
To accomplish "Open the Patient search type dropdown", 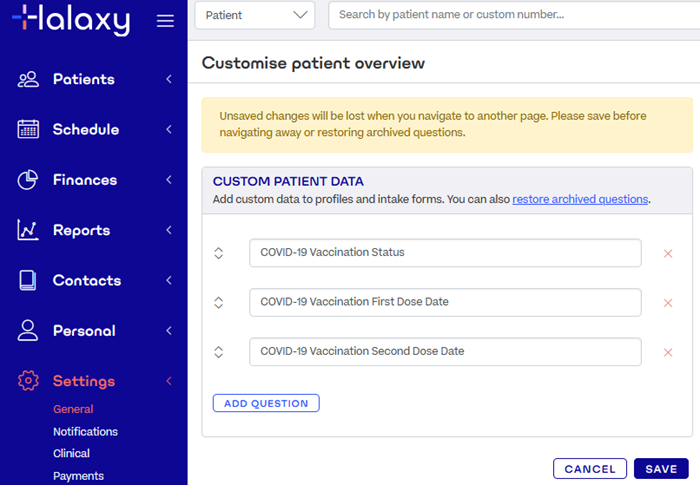I will point(254,15).
